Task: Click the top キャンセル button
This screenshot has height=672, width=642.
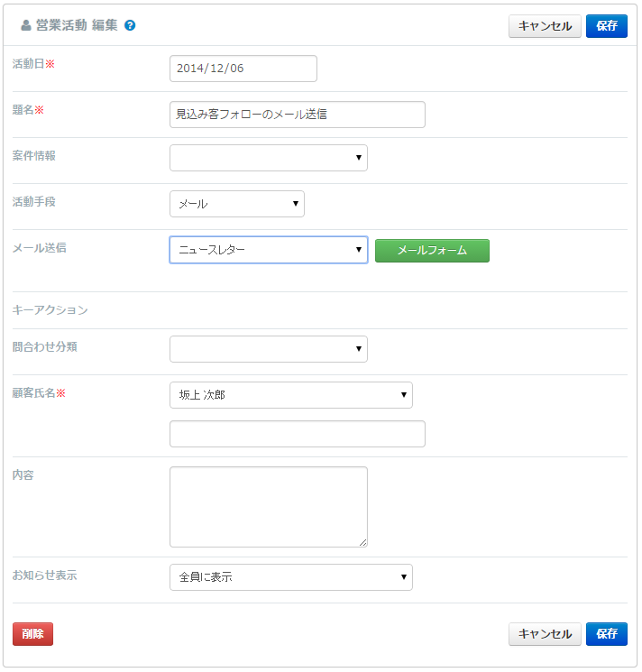Action: click(x=545, y=26)
